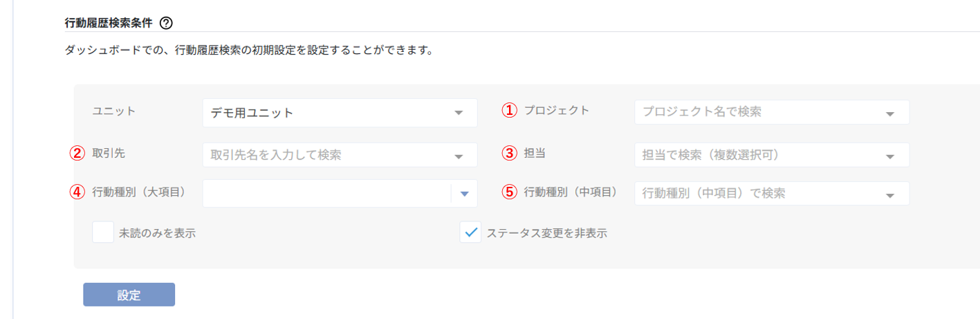
Task: Click the red circled number 5 marker
Action: 509,193
